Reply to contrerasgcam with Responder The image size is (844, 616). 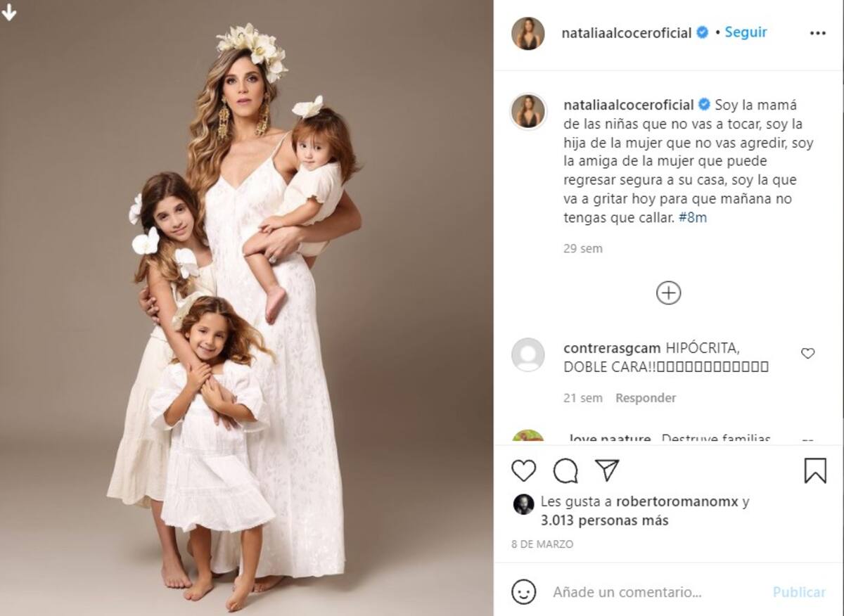(645, 398)
